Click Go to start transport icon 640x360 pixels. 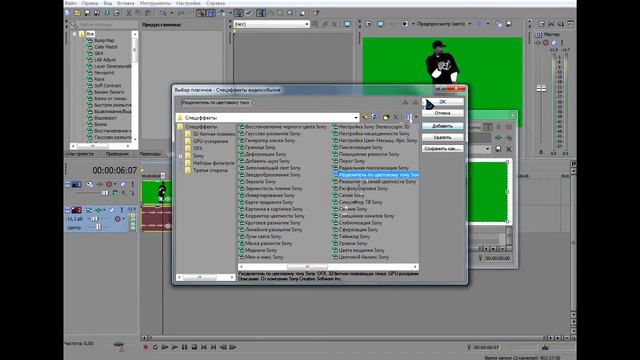(204, 347)
